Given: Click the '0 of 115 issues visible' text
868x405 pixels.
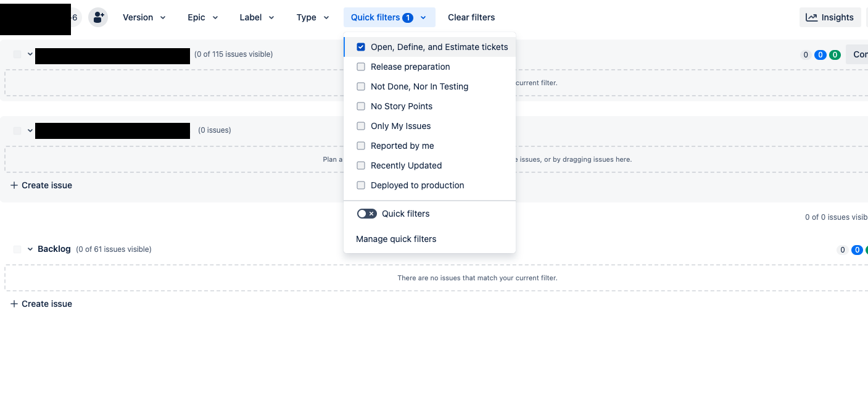Looking at the screenshot, I should 234,54.
